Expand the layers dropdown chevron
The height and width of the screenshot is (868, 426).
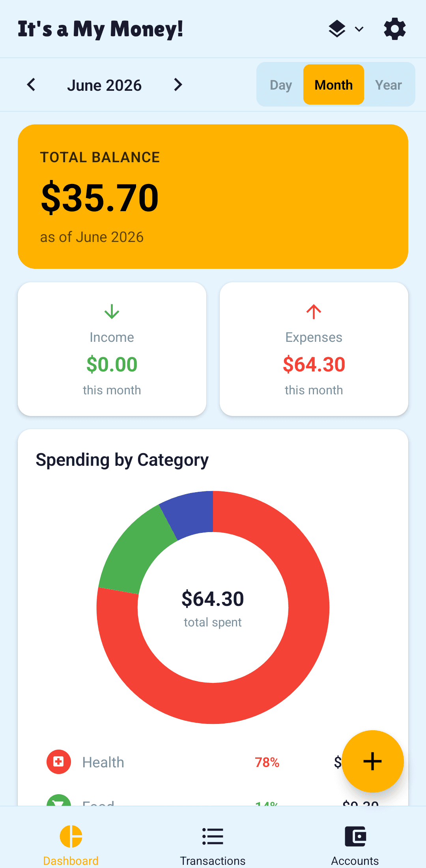(359, 29)
